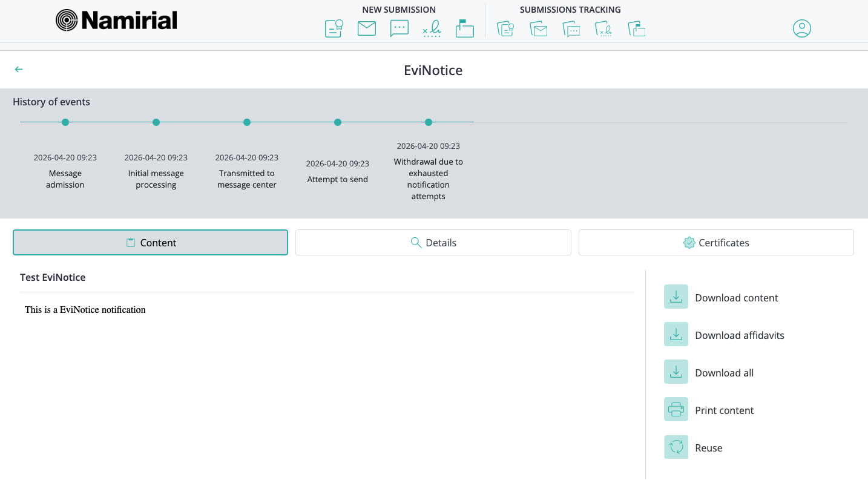
Task: Open new certified notice submission icon
Action: pyautogui.click(x=334, y=28)
